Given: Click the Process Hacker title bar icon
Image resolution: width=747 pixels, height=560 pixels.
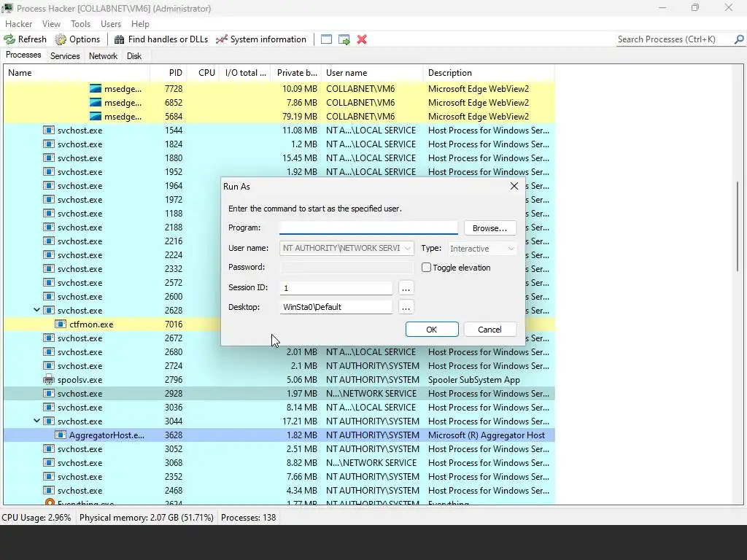Looking at the screenshot, I should [x=7, y=8].
